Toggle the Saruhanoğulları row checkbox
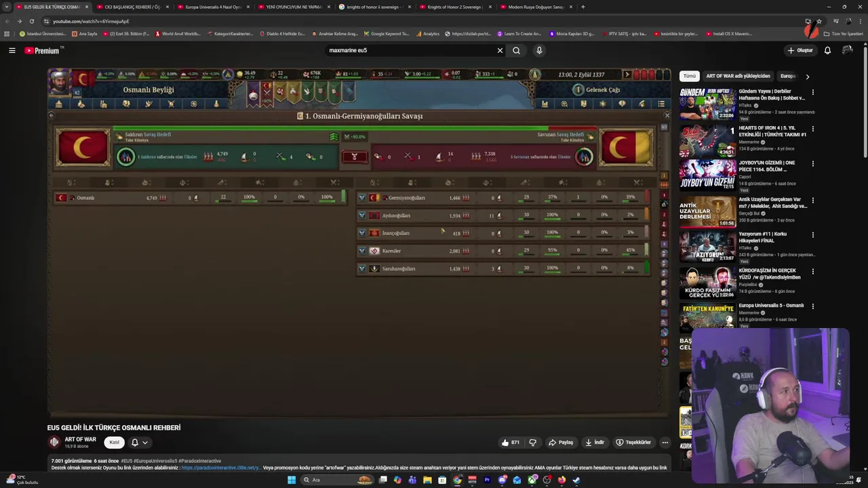868x488 pixels. coord(362,268)
